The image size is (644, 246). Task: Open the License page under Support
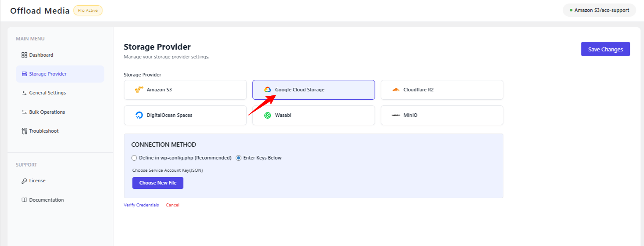point(37,181)
